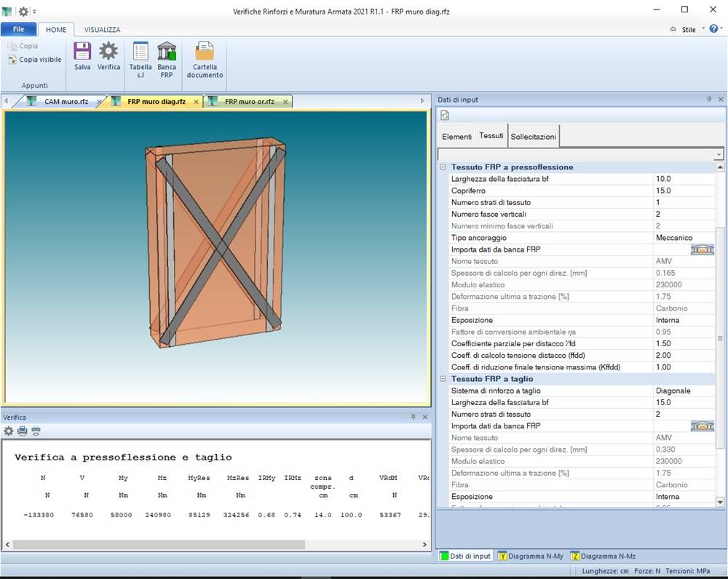The height and width of the screenshot is (579, 728).
Task: Close the Dati di input panel
Action: point(721,99)
